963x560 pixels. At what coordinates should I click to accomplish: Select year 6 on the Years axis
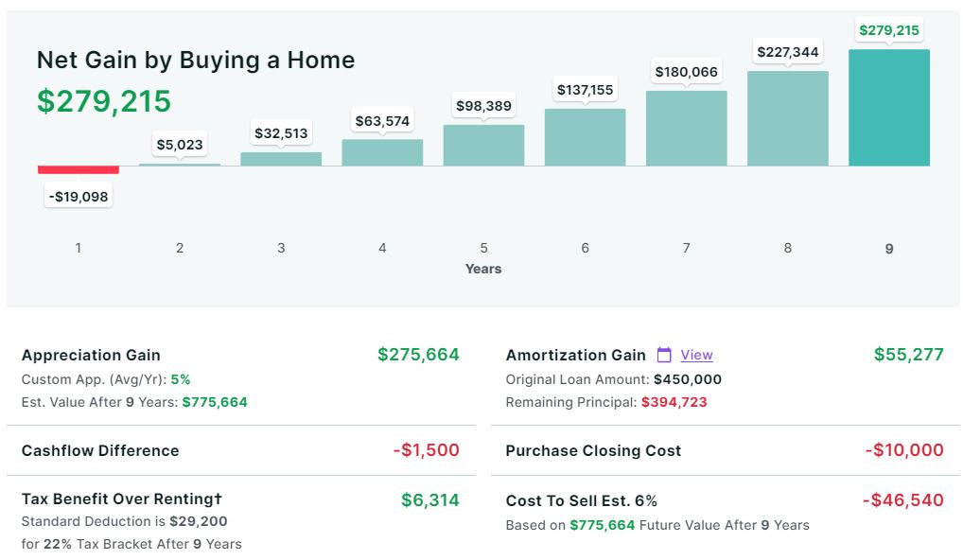585,248
